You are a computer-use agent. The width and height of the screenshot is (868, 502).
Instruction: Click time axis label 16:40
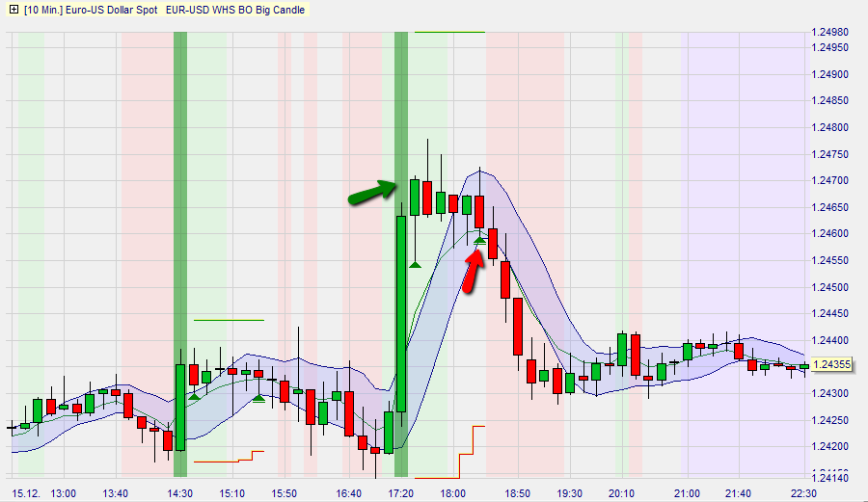[349, 493]
